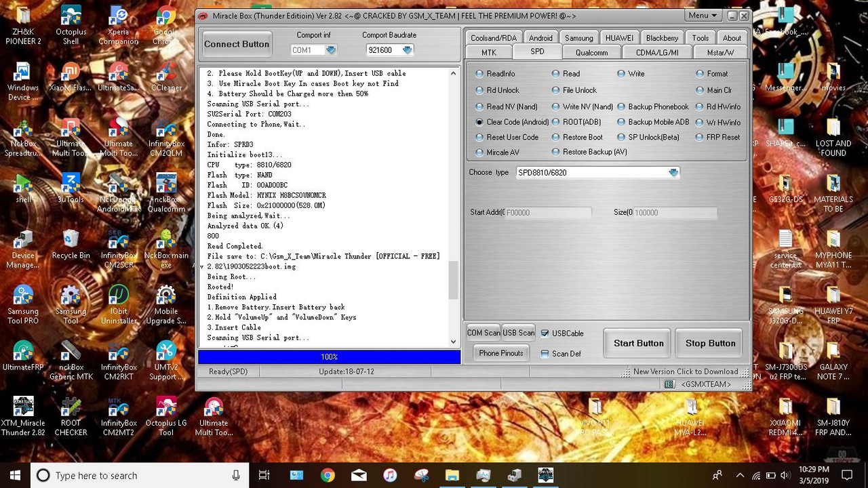Image resolution: width=868 pixels, height=488 pixels.
Task: Open the CDMA/LG/MI tab
Action: click(x=657, y=53)
